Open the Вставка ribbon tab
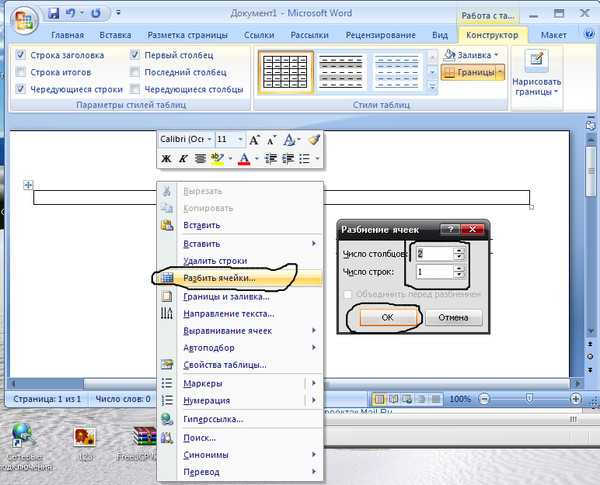 coord(115,35)
